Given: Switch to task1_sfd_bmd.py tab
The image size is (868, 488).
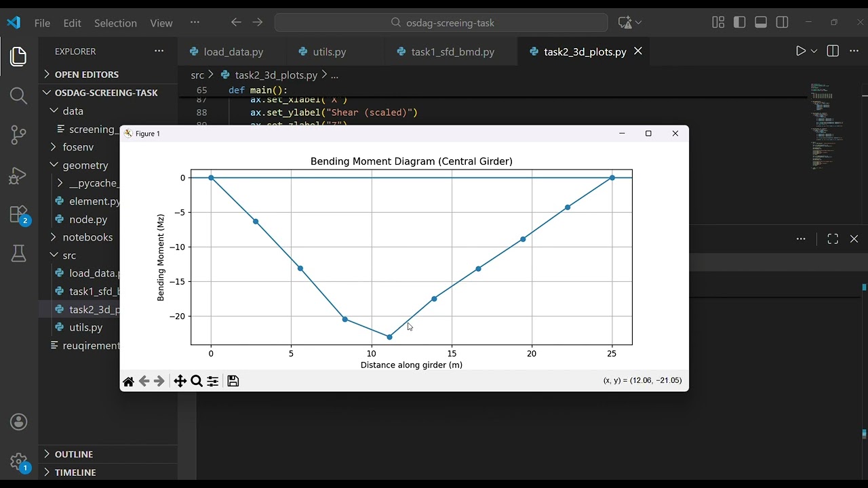Looking at the screenshot, I should coord(452,52).
